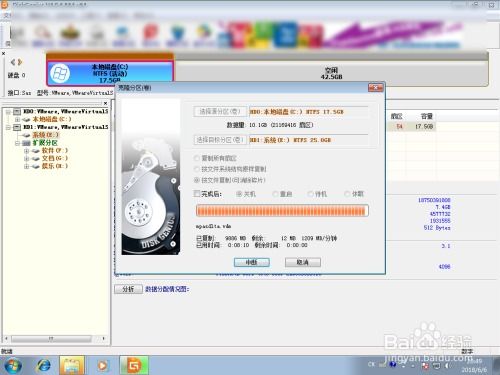This screenshot has height=375, width=500.
Task: Launch Internet Explorer from the taskbar
Action: point(43,366)
